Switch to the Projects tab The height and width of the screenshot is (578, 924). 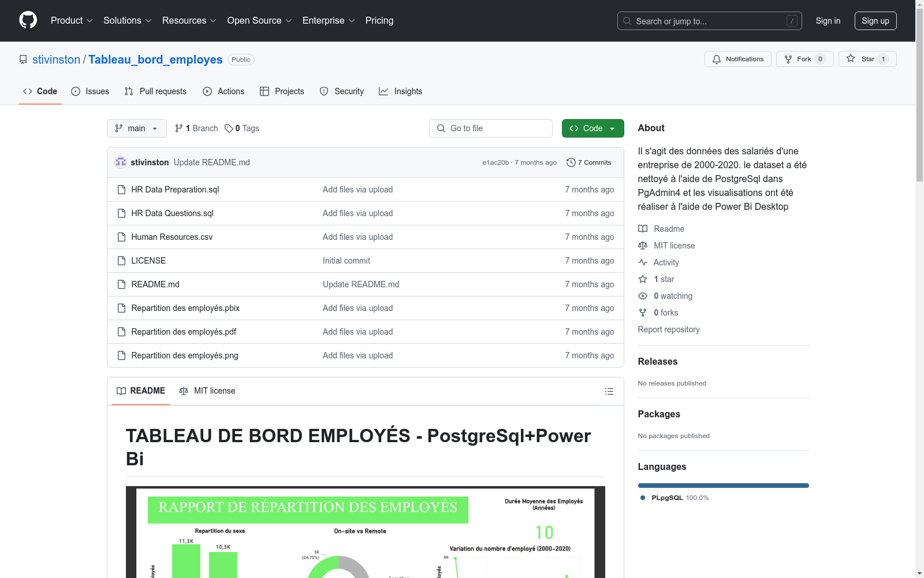[x=282, y=91]
